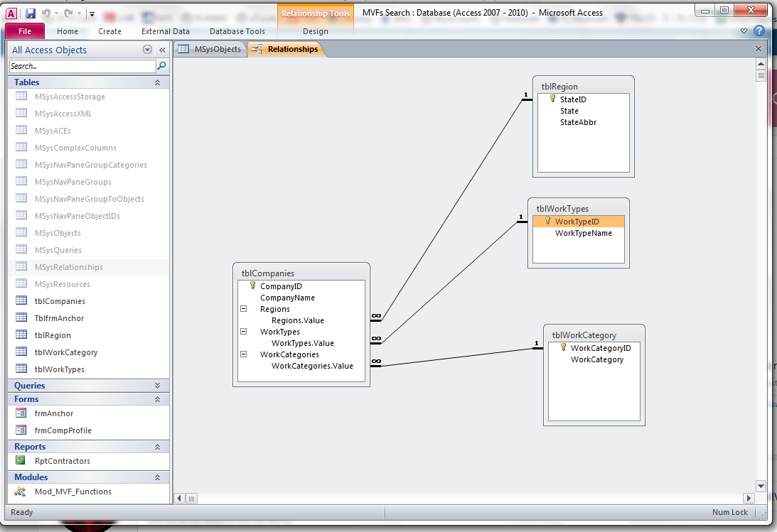Select frmAnchor form icon
Image resolution: width=777 pixels, height=532 pixels.
click(21, 413)
